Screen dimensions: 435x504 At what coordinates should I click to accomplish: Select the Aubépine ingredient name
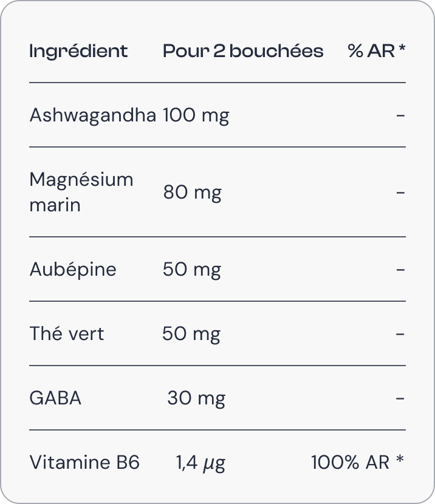pyautogui.click(x=73, y=270)
